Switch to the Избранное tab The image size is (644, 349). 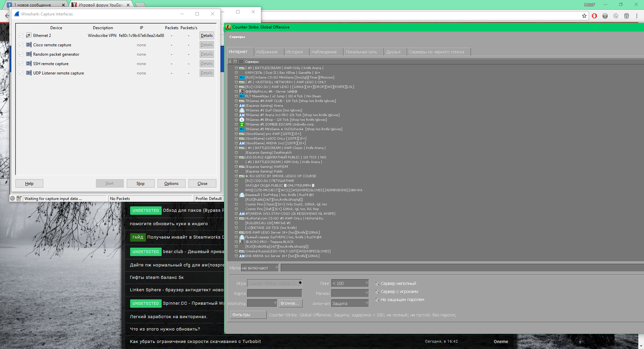pos(267,52)
